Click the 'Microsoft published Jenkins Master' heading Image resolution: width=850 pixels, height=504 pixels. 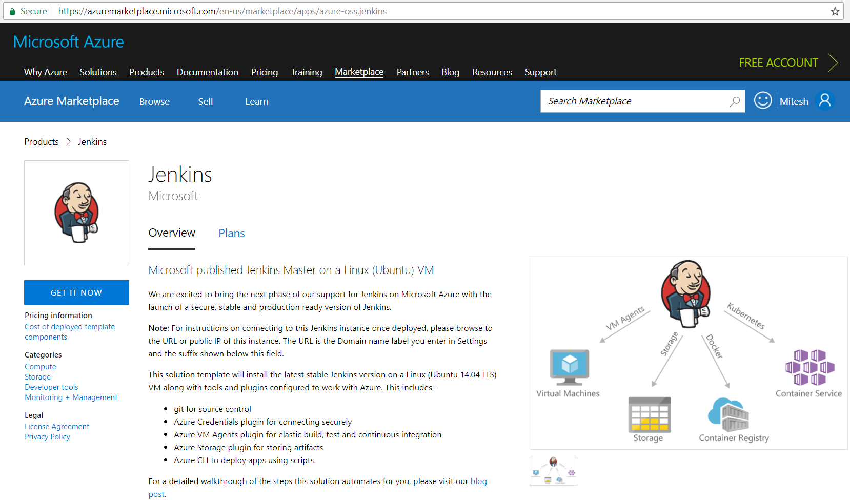[291, 270]
